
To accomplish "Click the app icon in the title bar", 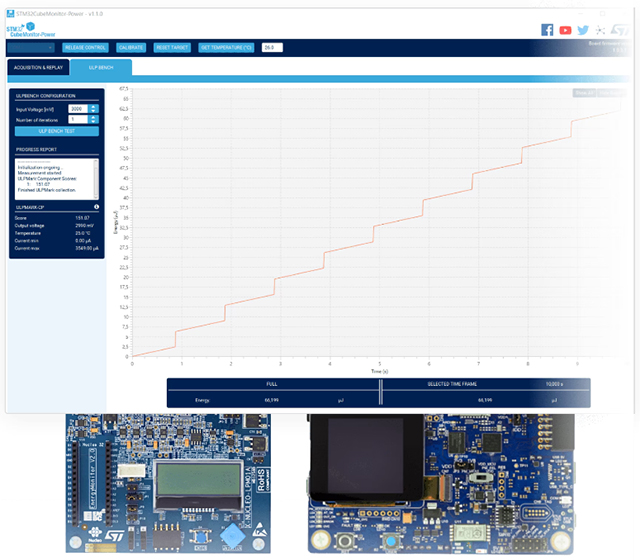I will (10, 13).
